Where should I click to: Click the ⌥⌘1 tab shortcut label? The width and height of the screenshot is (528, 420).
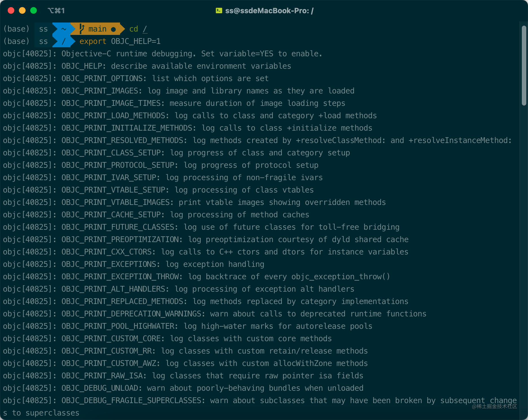coord(56,11)
